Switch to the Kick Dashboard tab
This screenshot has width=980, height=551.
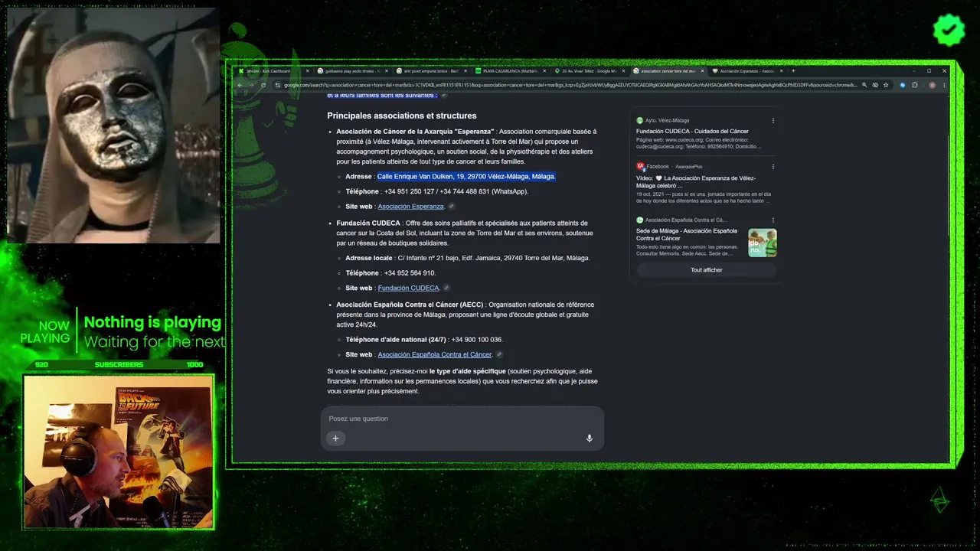[x=275, y=71]
